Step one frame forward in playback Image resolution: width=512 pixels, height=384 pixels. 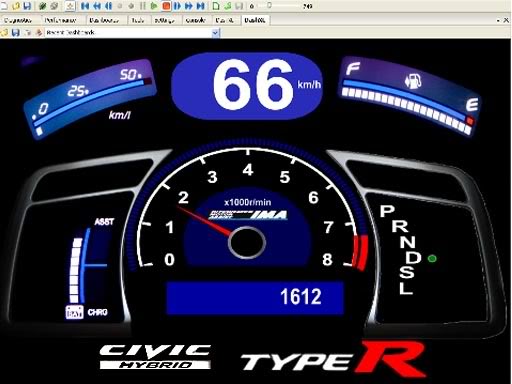click(x=177, y=6)
